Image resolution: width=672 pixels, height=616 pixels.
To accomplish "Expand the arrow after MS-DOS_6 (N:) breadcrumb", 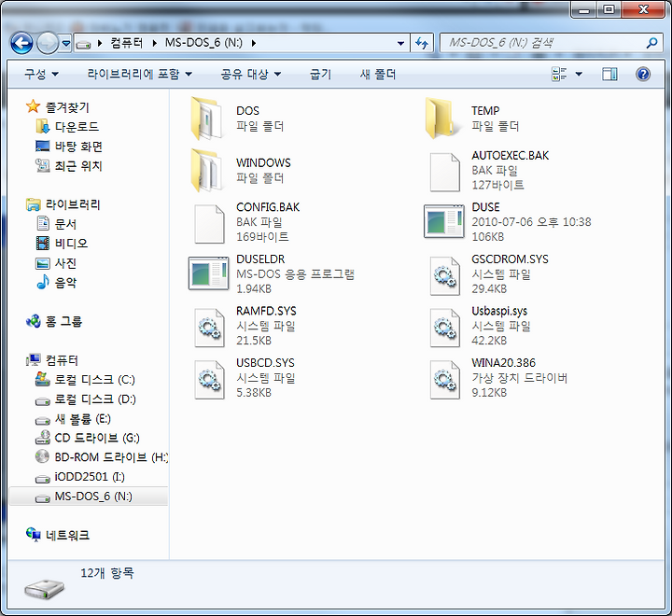I will [254, 43].
